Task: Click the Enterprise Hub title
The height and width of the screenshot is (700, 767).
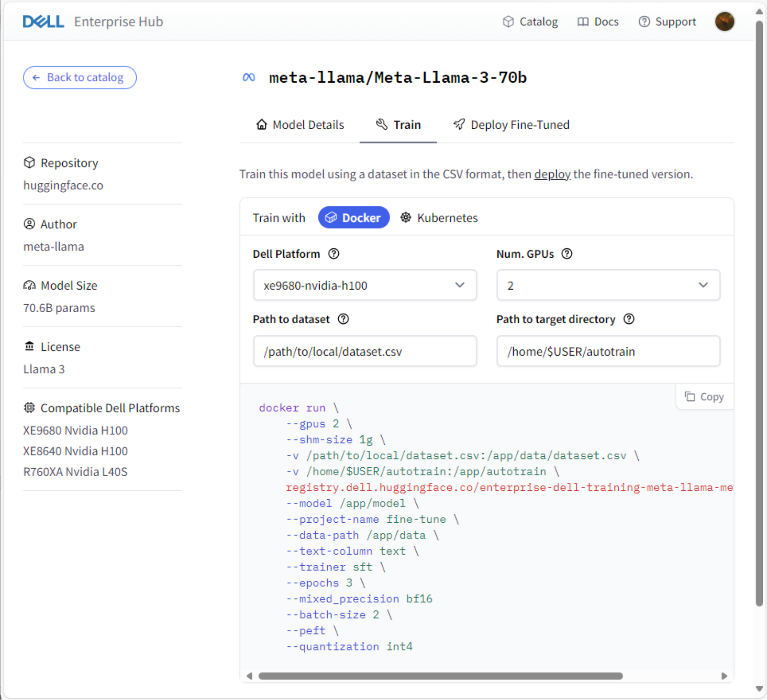Action: pyautogui.click(x=119, y=22)
